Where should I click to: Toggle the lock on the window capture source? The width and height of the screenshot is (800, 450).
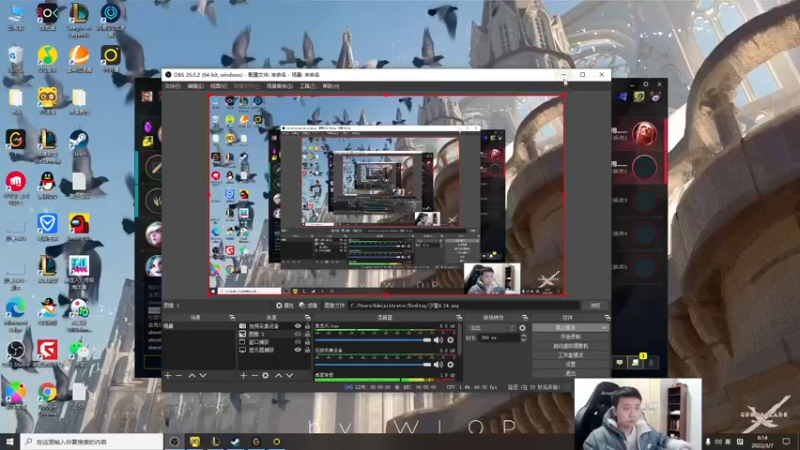[x=307, y=342]
